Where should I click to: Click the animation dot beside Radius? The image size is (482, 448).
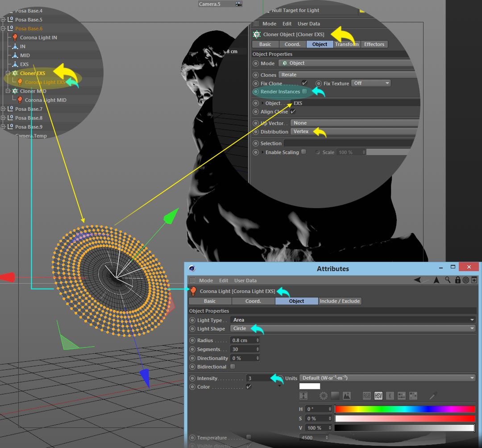coord(192,340)
